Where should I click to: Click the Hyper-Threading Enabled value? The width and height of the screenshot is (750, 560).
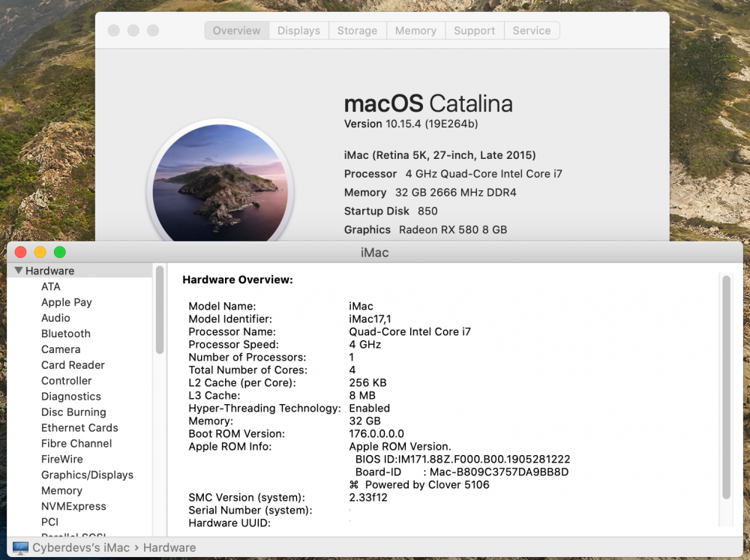[x=369, y=409]
